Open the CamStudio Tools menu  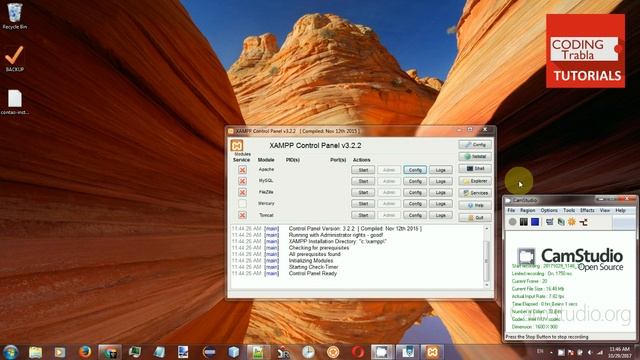click(x=569, y=210)
